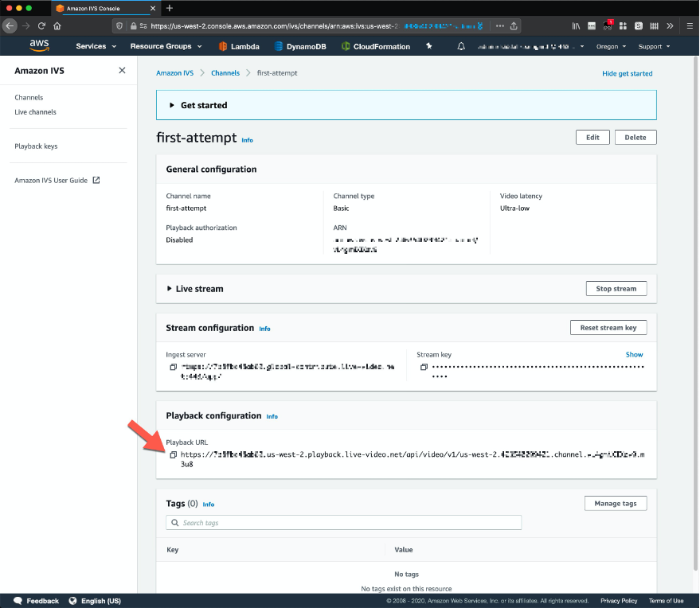The image size is (700, 608).
Task: Open AWS notifications bell
Action: click(460, 46)
